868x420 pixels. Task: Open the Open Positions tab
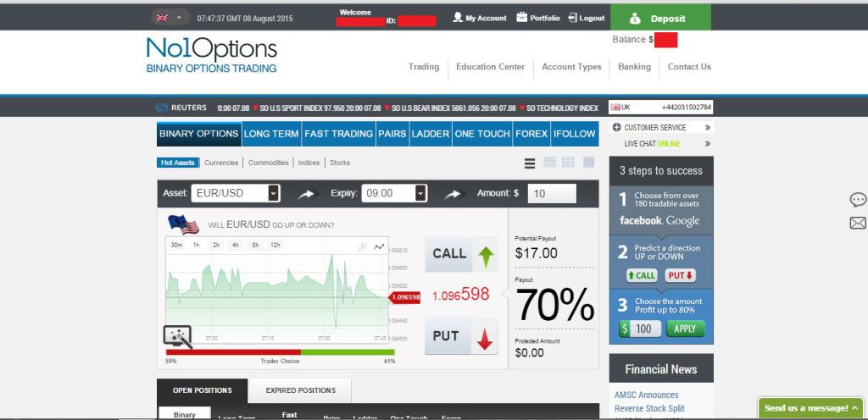click(203, 390)
